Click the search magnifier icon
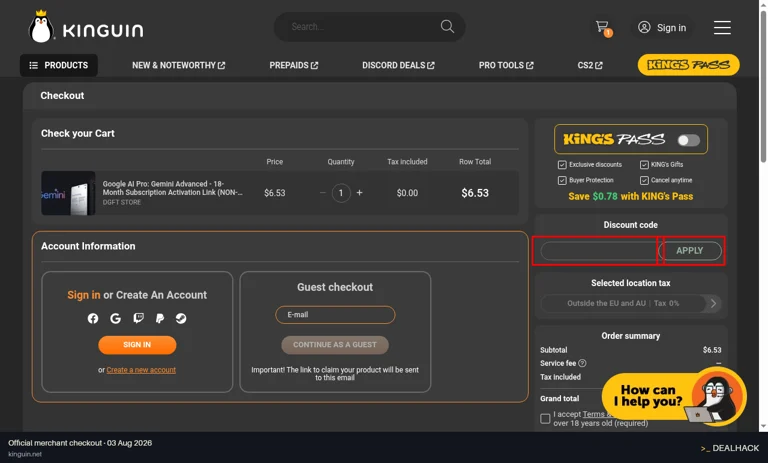Viewport: 768px width, 463px height. [447, 26]
